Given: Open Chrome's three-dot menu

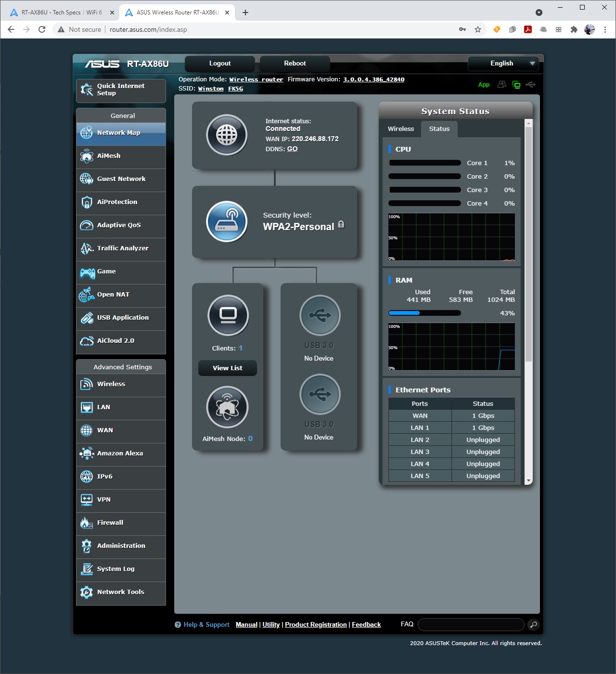Looking at the screenshot, I should click(x=605, y=29).
